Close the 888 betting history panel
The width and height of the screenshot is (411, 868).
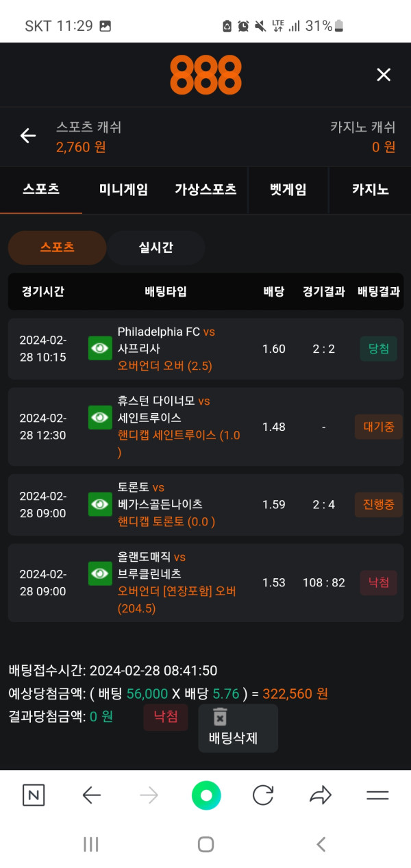[384, 75]
